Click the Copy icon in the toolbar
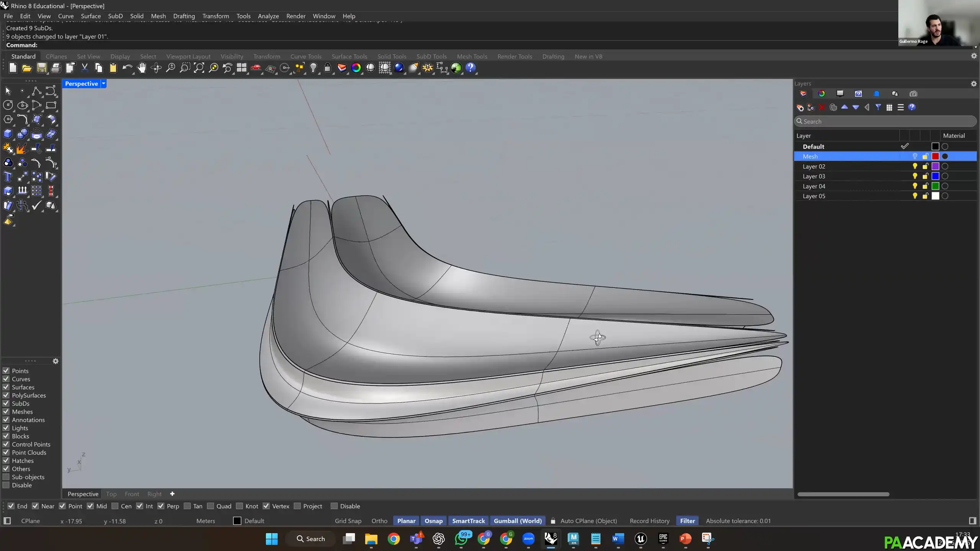This screenshot has width=980, height=551. tap(99, 68)
